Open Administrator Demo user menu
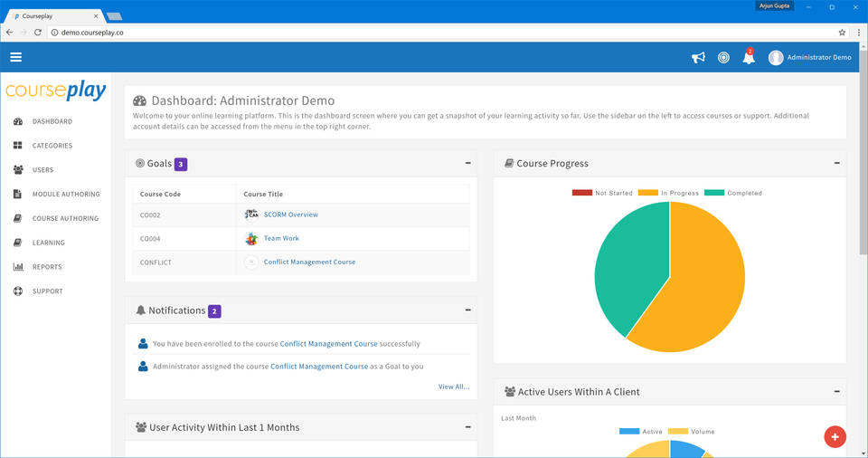Image resolution: width=868 pixels, height=458 pixels. tap(810, 58)
